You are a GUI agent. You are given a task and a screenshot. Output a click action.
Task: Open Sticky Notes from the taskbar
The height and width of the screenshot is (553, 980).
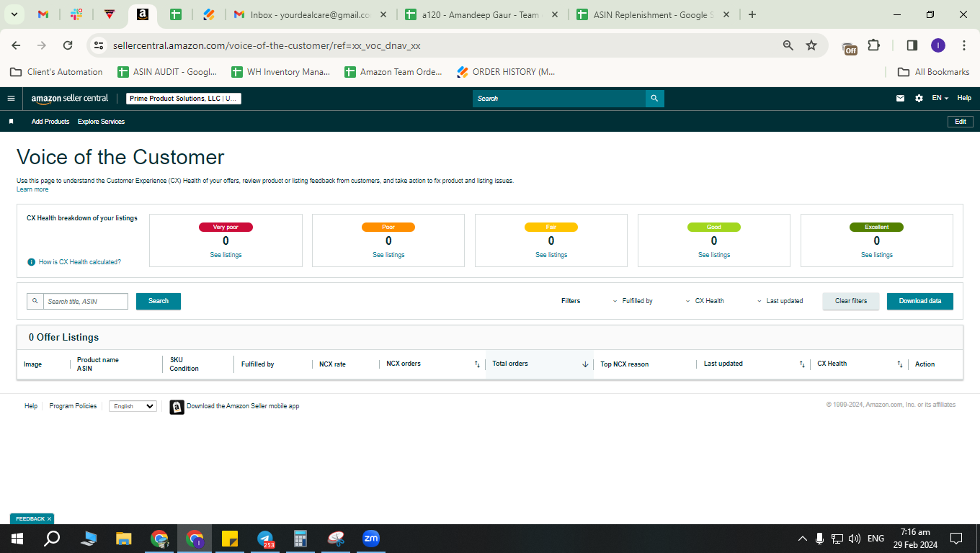(230, 539)
